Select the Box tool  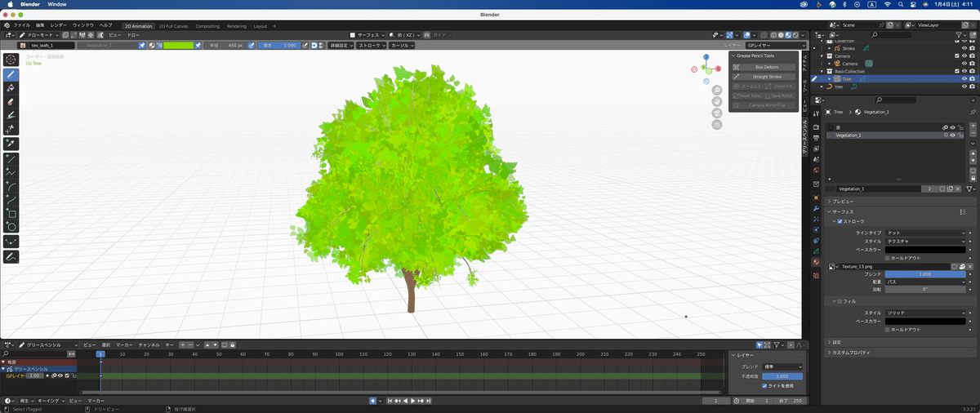pyautogui.click(x=11, y=214)
